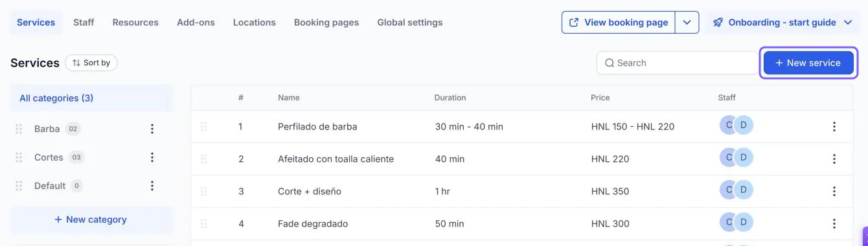This screenshot has width=868, height=246.
Task: Click the New service button
Action: 808,63
